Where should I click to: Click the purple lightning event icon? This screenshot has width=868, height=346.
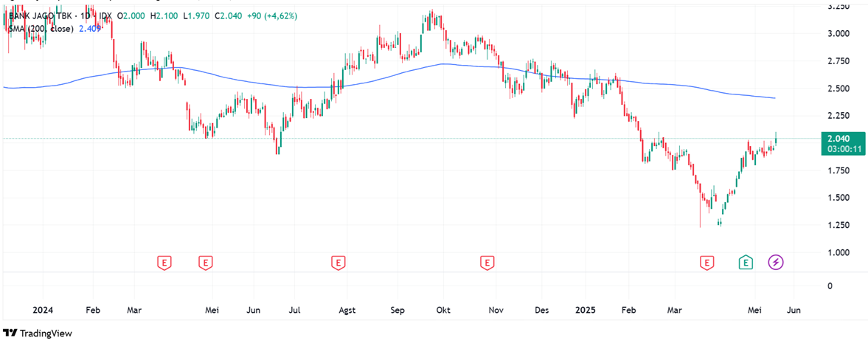pyautogui.click(x=776, y=262)
